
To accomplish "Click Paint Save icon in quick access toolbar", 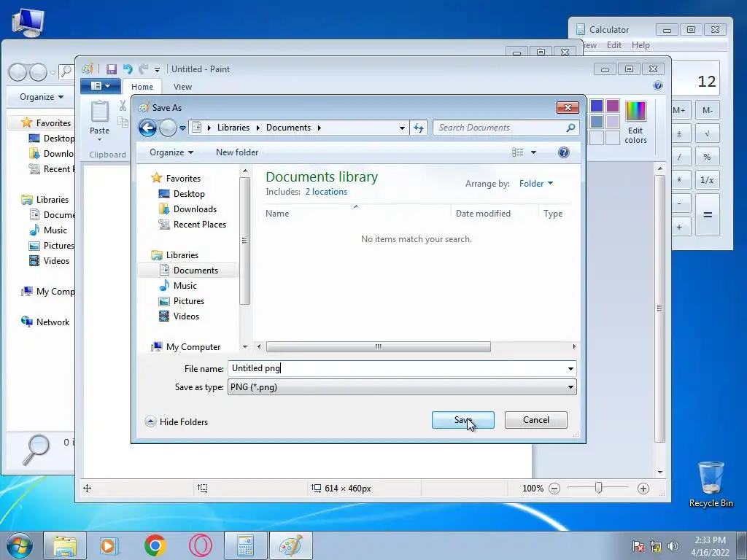I will tap(112, 69).
